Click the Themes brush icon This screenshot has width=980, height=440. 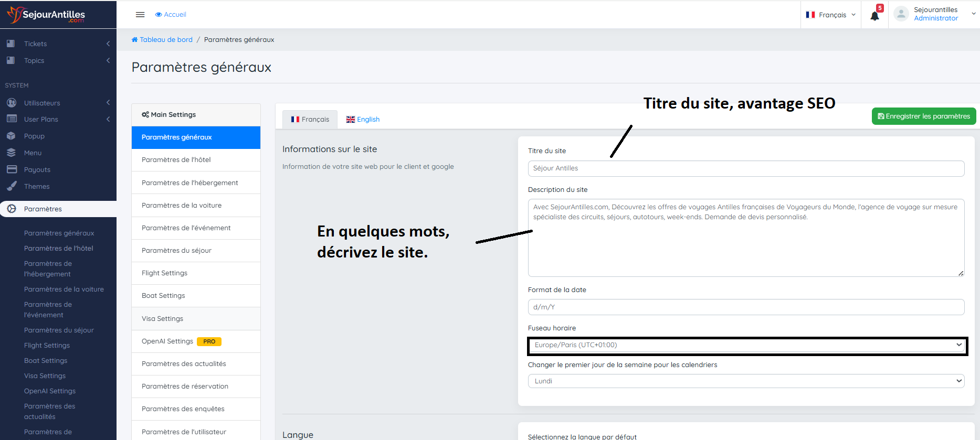11,186
